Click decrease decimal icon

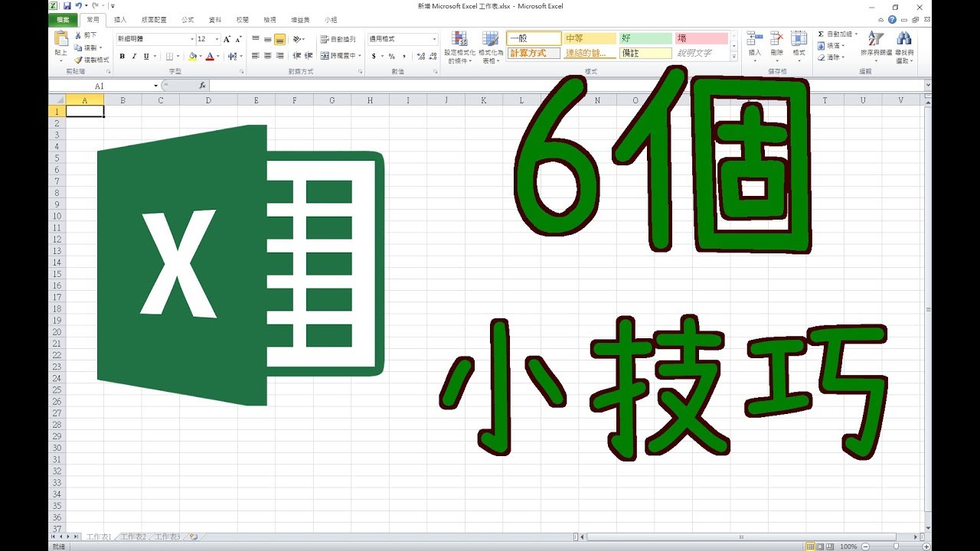(433, 56)
